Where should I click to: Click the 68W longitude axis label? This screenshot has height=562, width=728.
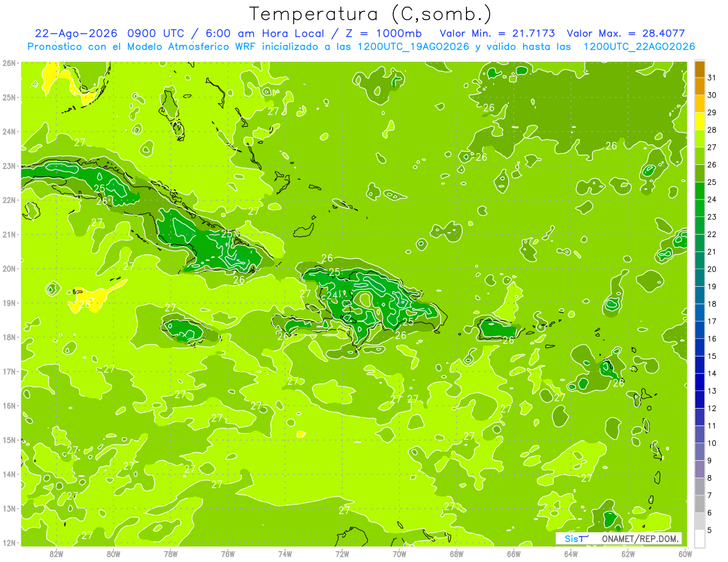(457, 554)
